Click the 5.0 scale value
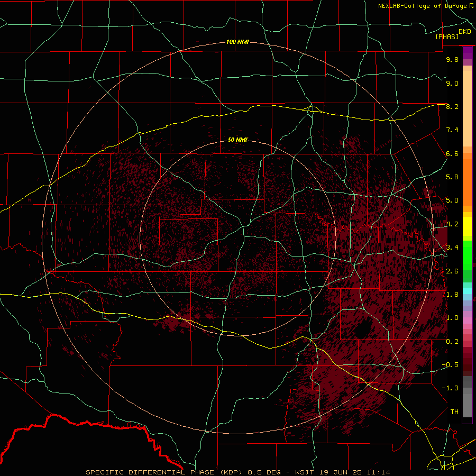The height and width of the screenshot is (476, 476). pyautogui.click(x=452, y=200)
